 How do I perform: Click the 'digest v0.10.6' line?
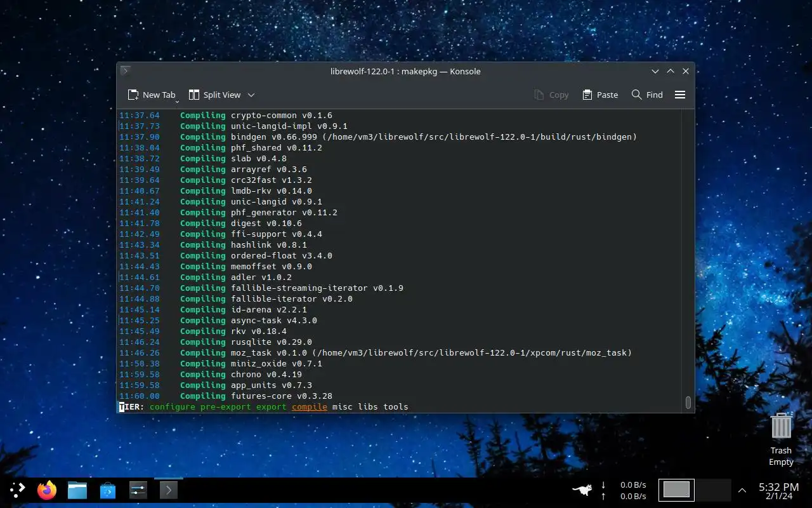[x=266, y=224]
